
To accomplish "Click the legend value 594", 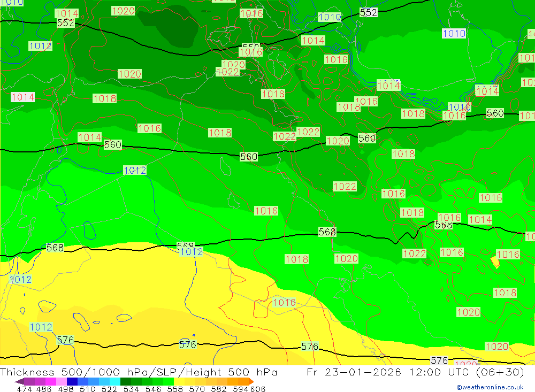I will (241, 389).
